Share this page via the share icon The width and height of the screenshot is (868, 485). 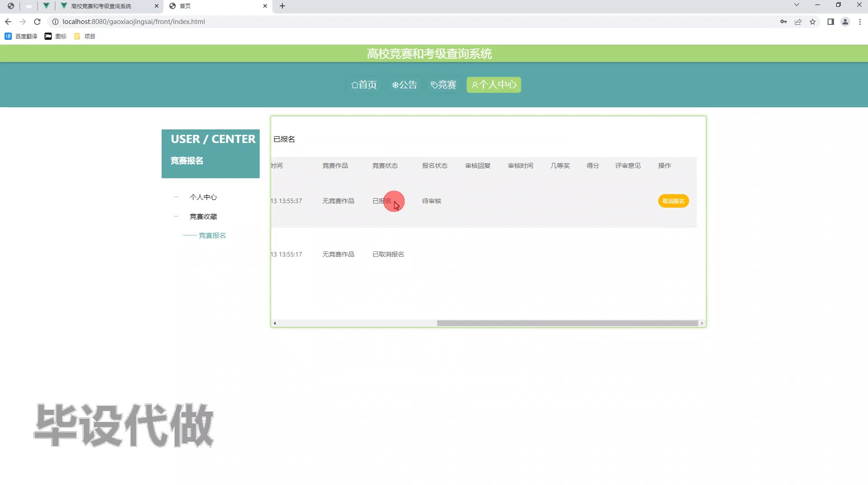click(798, 22)
